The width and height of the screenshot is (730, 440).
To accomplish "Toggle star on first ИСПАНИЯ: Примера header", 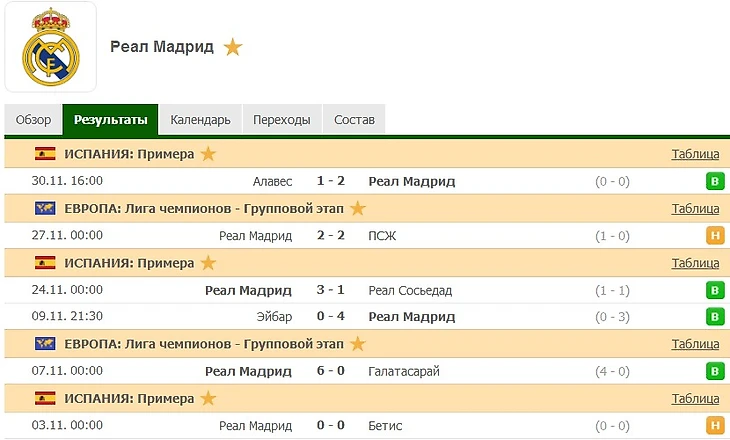I will click(x=208, y=154).
